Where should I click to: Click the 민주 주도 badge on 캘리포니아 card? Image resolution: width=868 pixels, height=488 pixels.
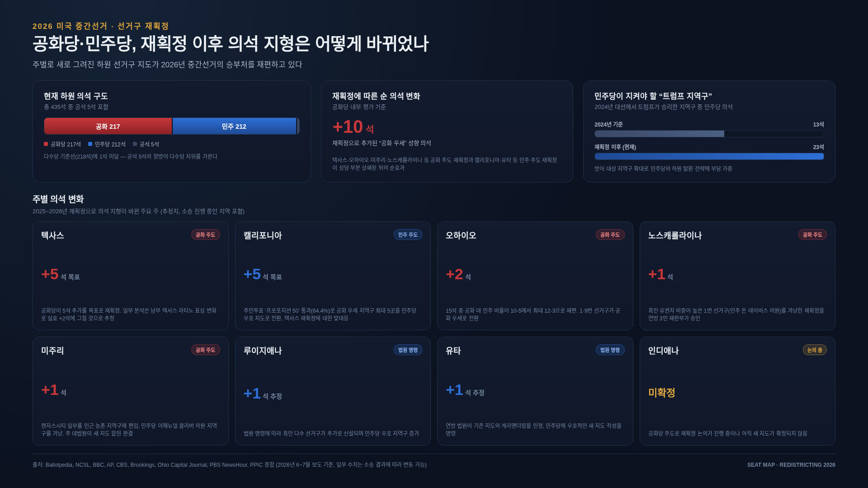coord(408,235)
